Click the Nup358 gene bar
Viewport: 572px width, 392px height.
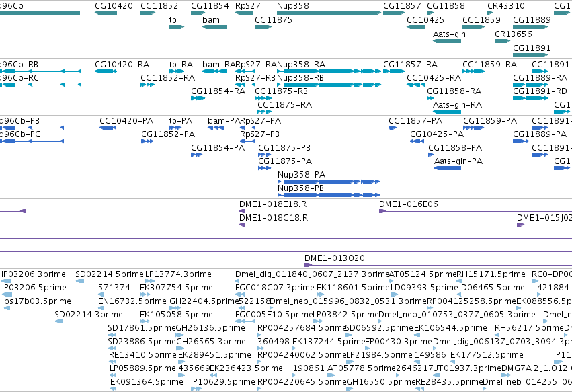[329, 13]
